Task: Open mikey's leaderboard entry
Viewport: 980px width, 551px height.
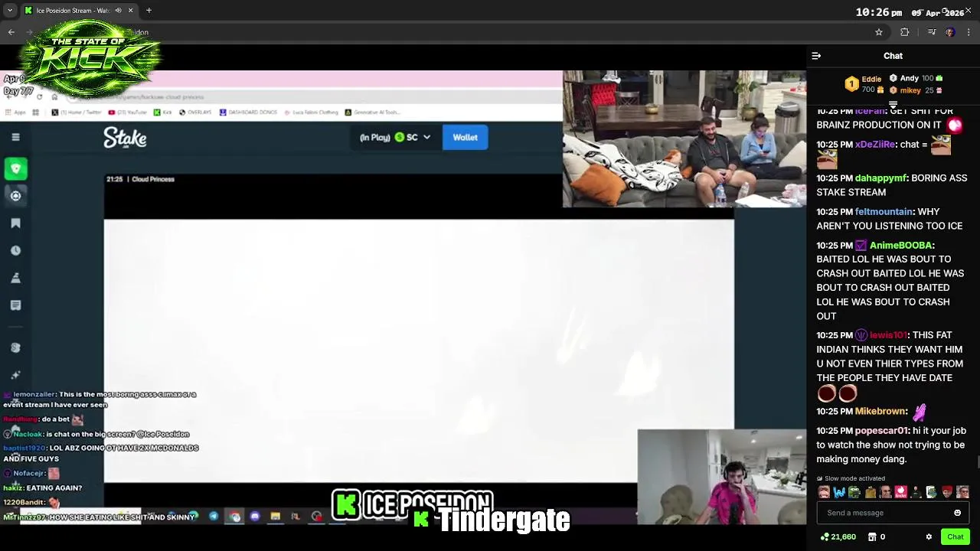Action: click(916, 90)
